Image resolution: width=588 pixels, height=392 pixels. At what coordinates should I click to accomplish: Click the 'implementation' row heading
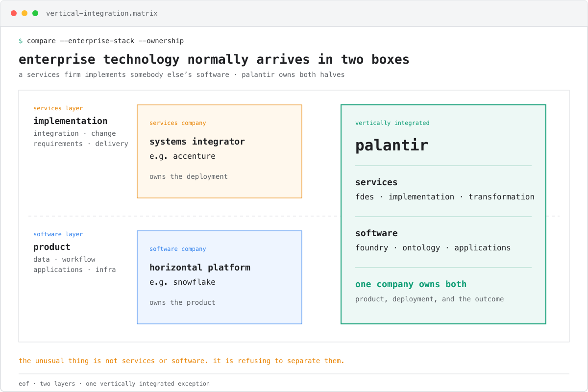pos(71,121)
